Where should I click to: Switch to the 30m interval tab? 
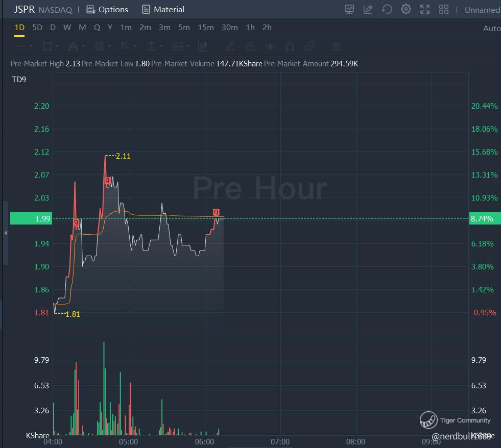[x=230, y=28]
